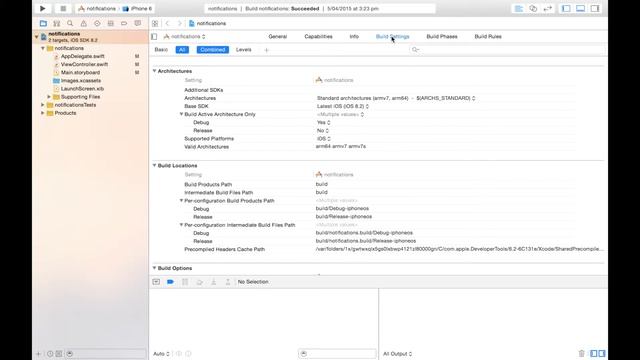Open the Build Phases tab

coord(442,37)
